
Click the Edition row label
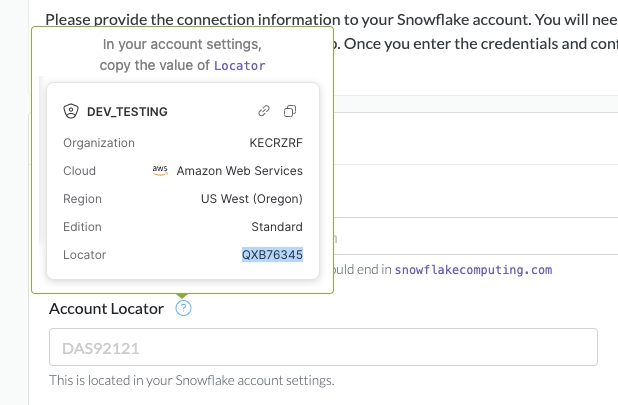(82, 227)
